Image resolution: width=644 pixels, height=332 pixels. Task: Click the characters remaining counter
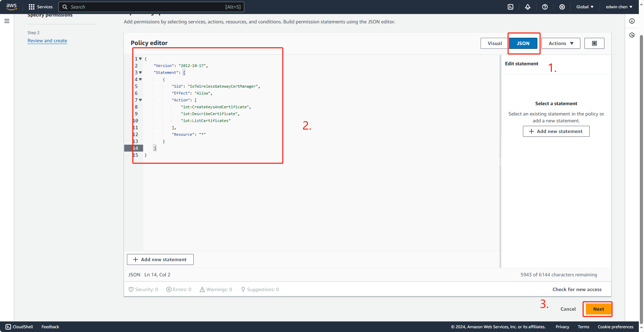(x=559, y=275)
